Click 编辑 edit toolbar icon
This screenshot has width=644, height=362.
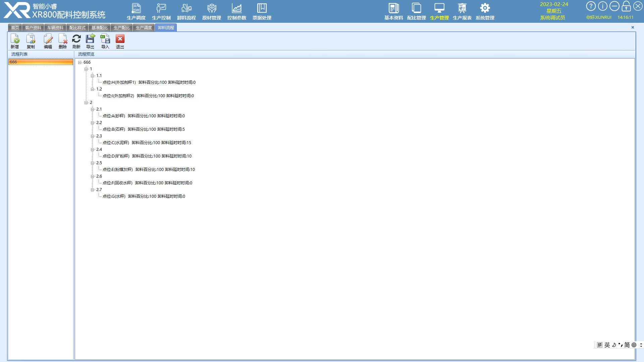(x=48, y=42)
